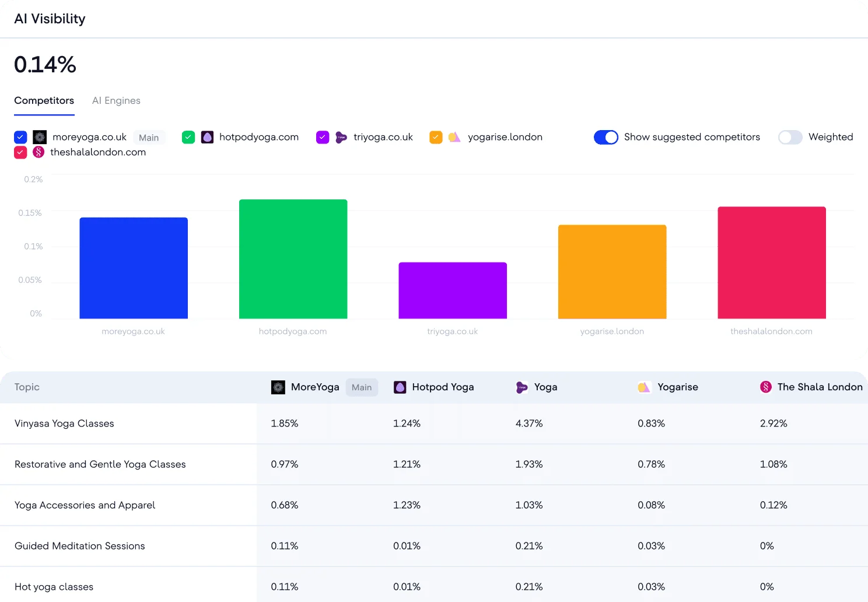Click the yogarise.london legend label

click(505, 137)
